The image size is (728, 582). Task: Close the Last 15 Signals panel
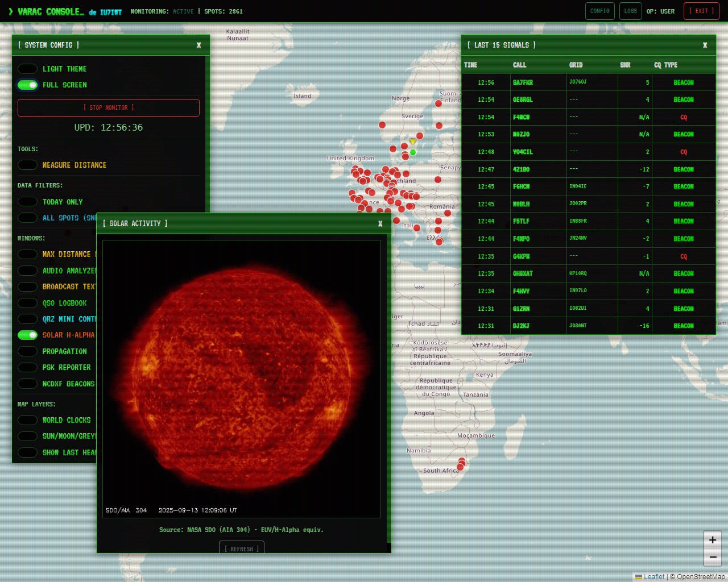click(705, 45)
